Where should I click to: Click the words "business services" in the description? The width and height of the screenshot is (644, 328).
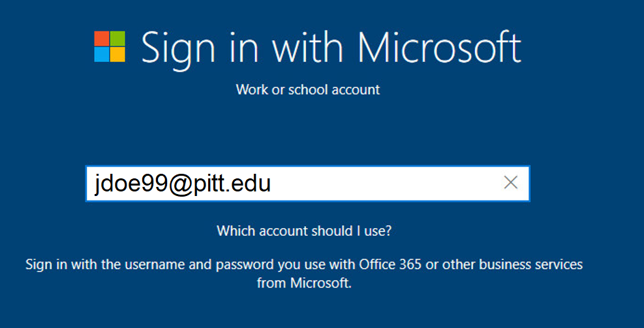pyautogui.click(x=530, y=264)
